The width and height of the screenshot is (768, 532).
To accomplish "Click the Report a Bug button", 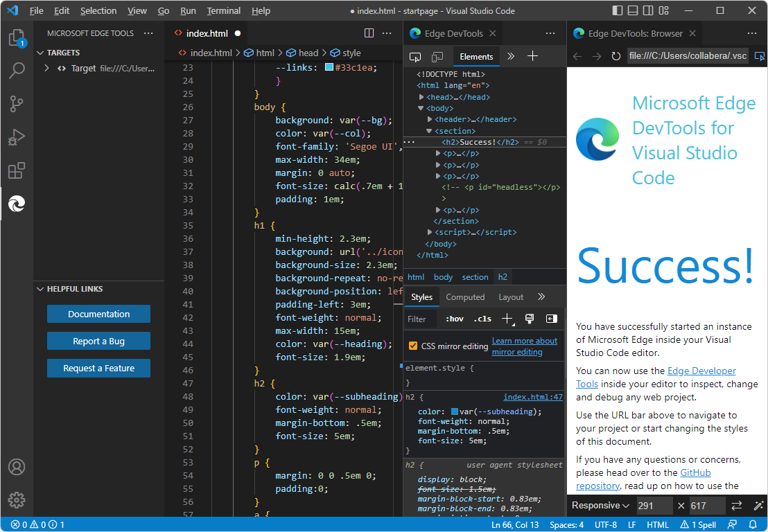I will [98, 341].
